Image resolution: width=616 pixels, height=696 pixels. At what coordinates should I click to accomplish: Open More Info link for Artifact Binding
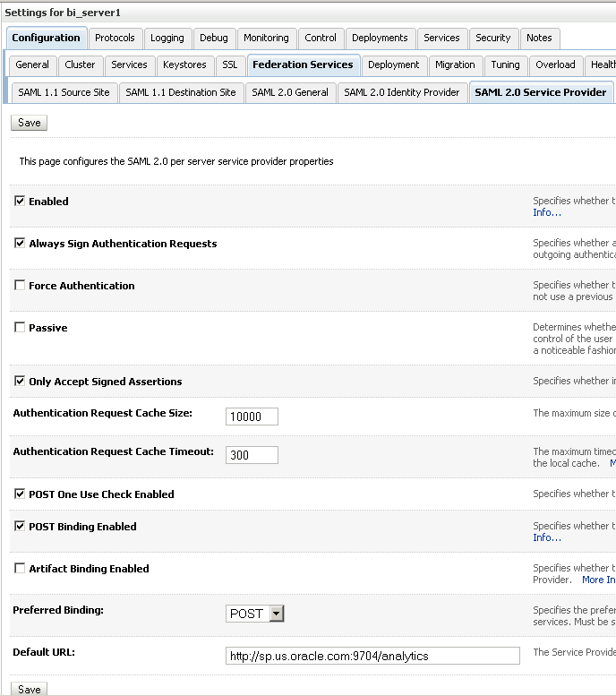[599, 580]
